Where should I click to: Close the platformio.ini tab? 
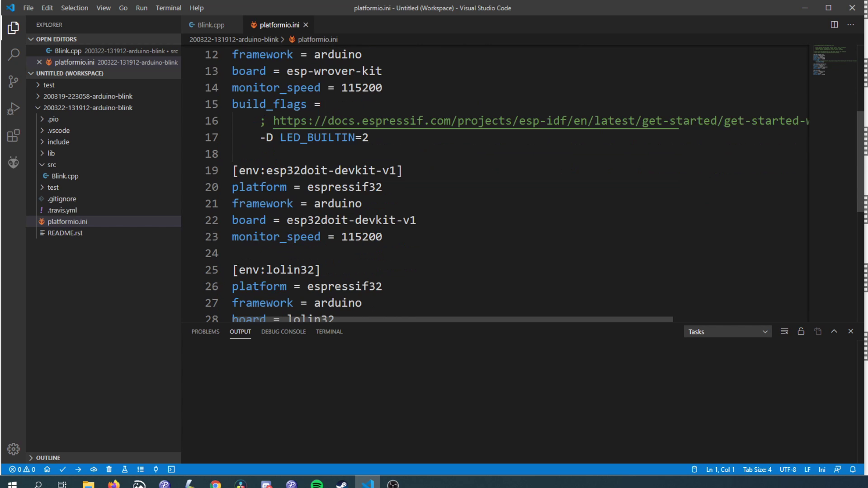tap(306, 25)
